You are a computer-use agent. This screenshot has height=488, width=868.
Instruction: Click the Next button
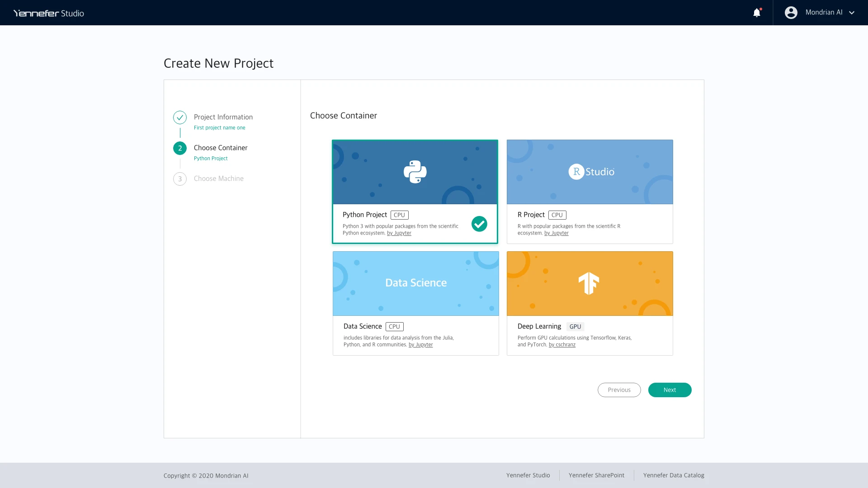tap(670, 390)
